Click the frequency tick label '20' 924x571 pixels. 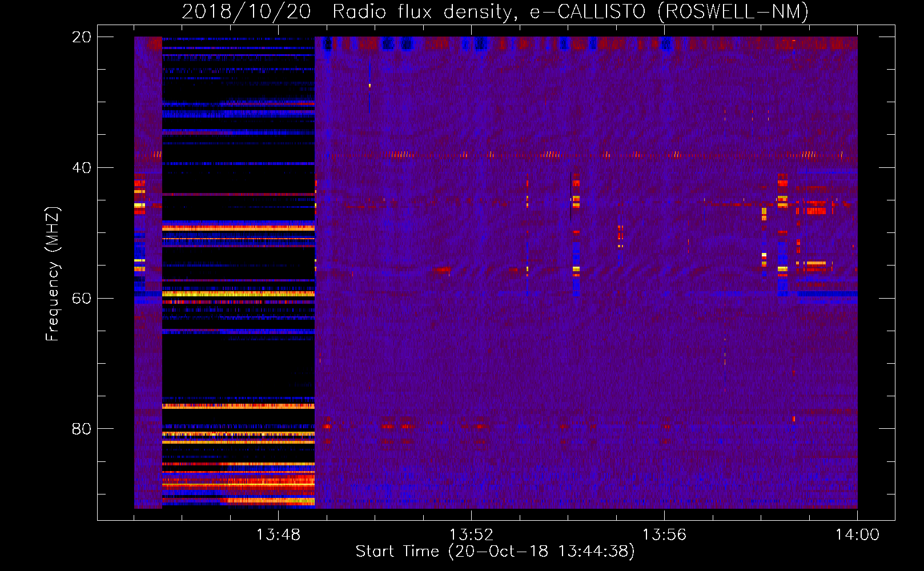[x=82, y=37]
